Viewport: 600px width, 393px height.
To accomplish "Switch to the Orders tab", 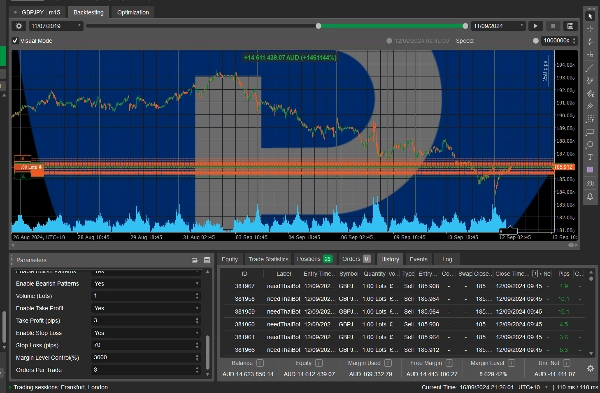I will click(x=356, y=259).
